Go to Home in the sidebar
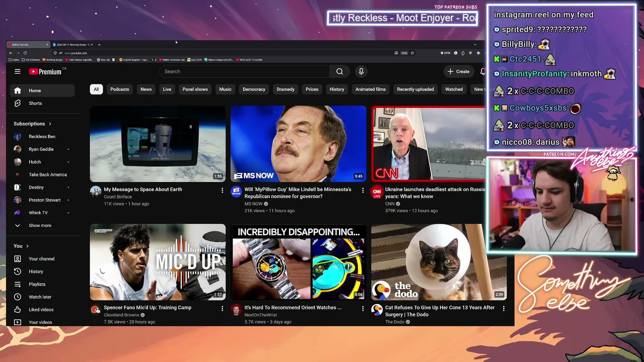Image resolution: width=644 pixels, height=362 pixels. 42,90
